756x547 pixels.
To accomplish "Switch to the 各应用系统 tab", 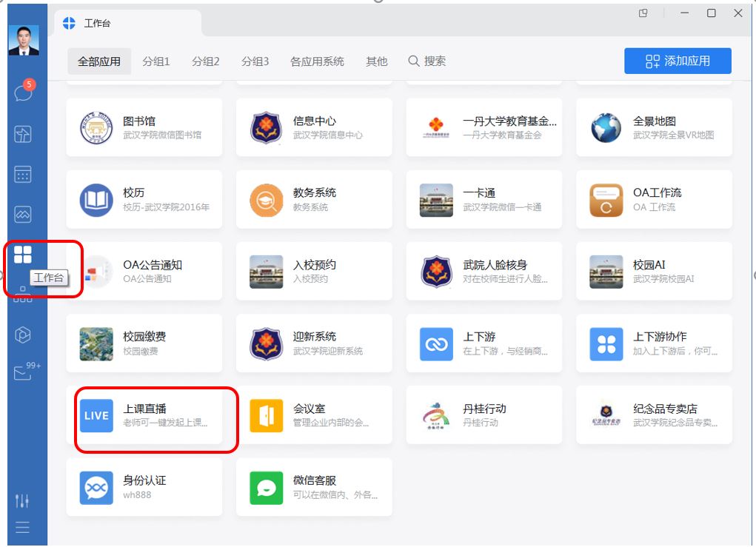I will (317, 61).
